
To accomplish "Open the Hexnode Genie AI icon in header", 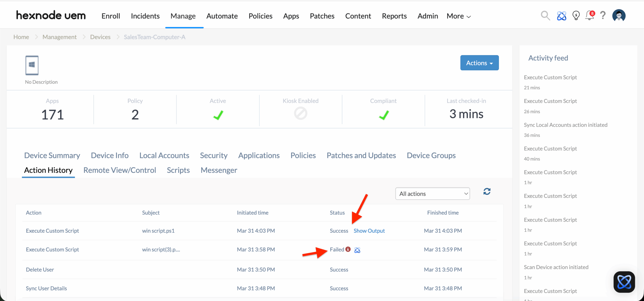I will tap(561, 16).
